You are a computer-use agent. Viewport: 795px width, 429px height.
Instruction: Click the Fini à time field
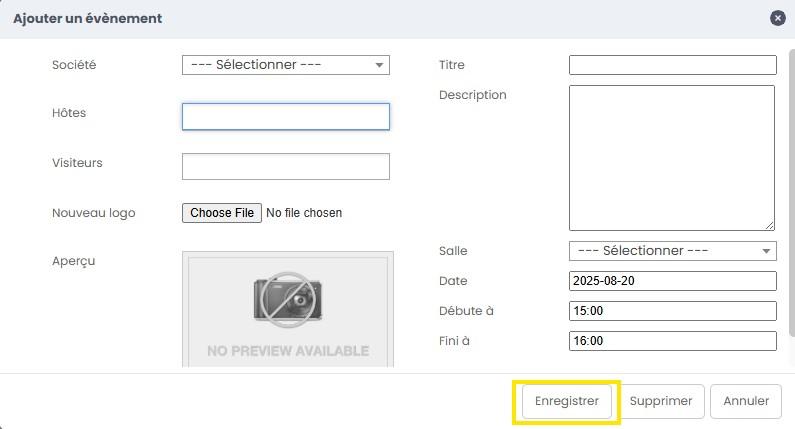pyautogui.click(x=672, y=341)
